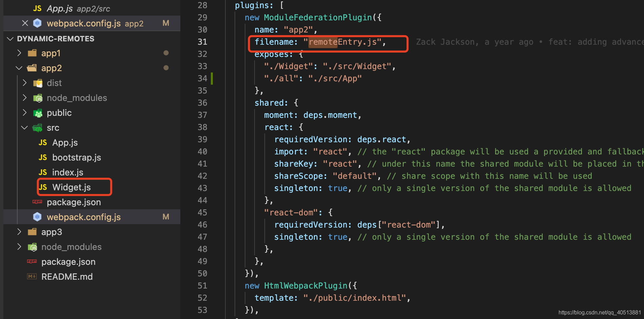Collapse the src folder under app2
This screenshot has width=644, height=319.
click(24, 127)
